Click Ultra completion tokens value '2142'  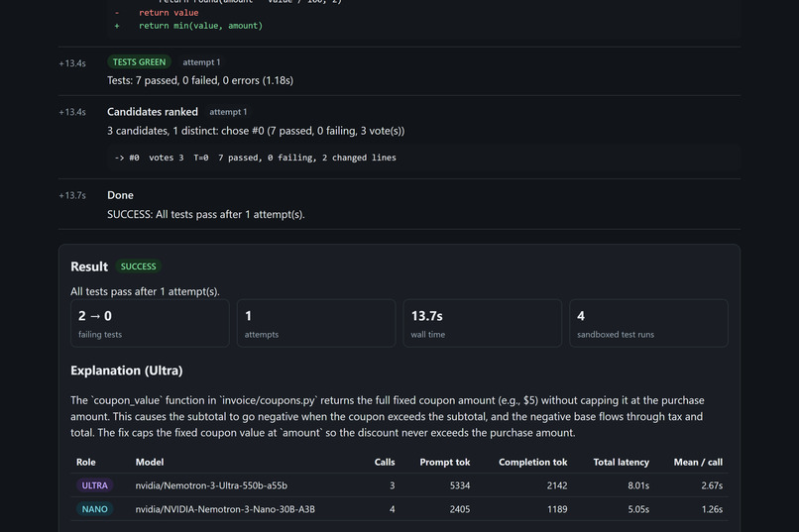(x=557, y=485)
